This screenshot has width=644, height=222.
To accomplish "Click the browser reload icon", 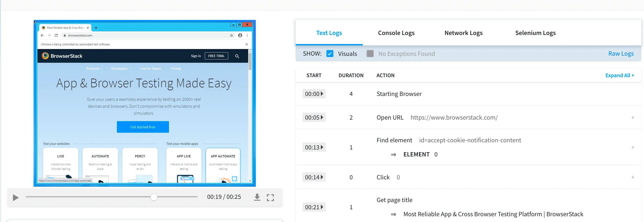I will coord(56,35).
